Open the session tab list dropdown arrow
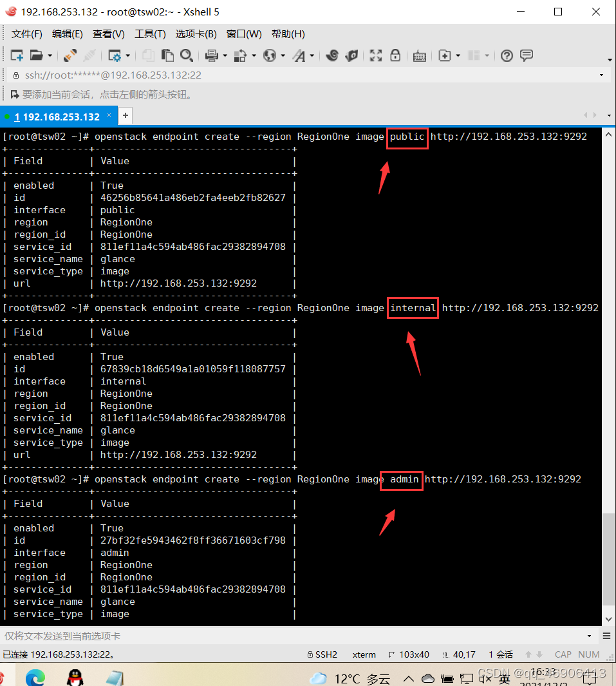 click(609, 115)
